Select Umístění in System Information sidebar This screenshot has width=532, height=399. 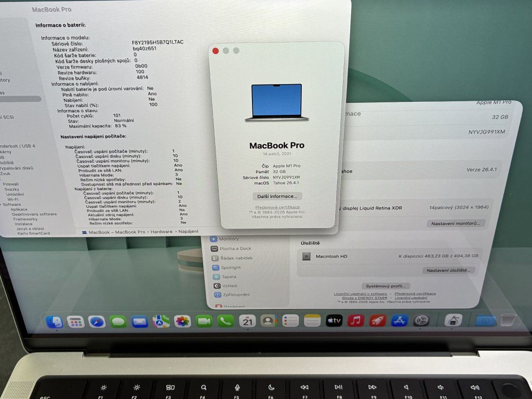point(15,194)
